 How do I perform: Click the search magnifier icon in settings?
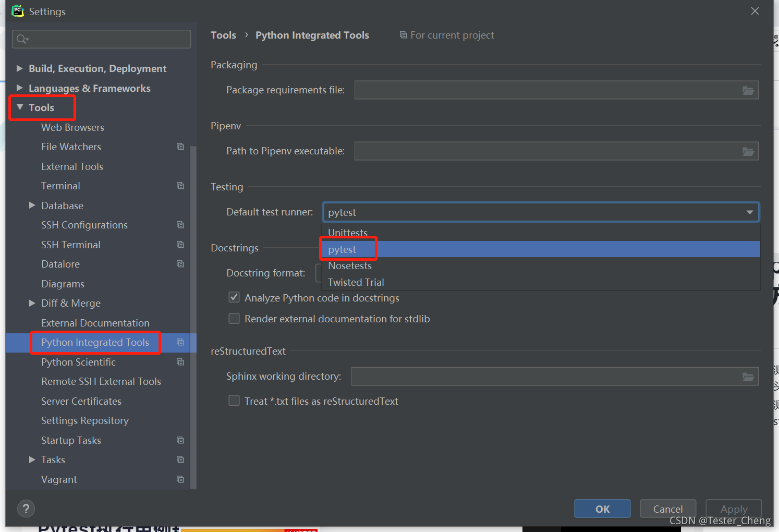[x=22, y=39]
